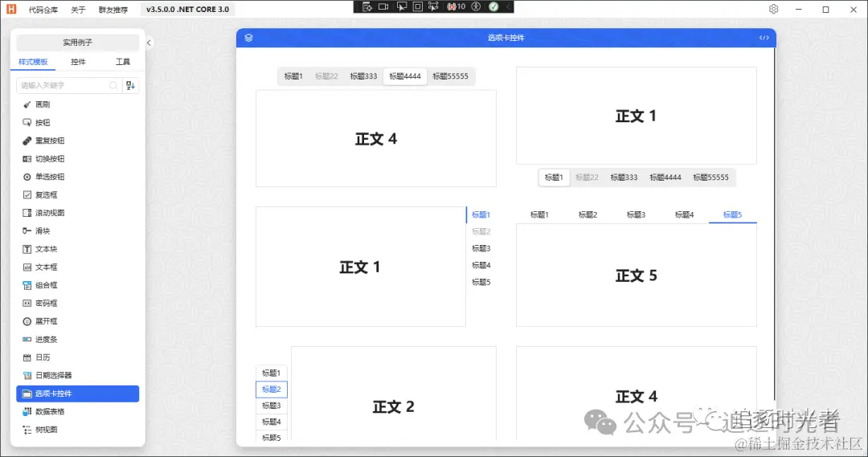Select 标题3 in vertical tabs beside left 正文 1
This screenshot has width=868, height=457.
pyautogui.click(x=481, y=248)
